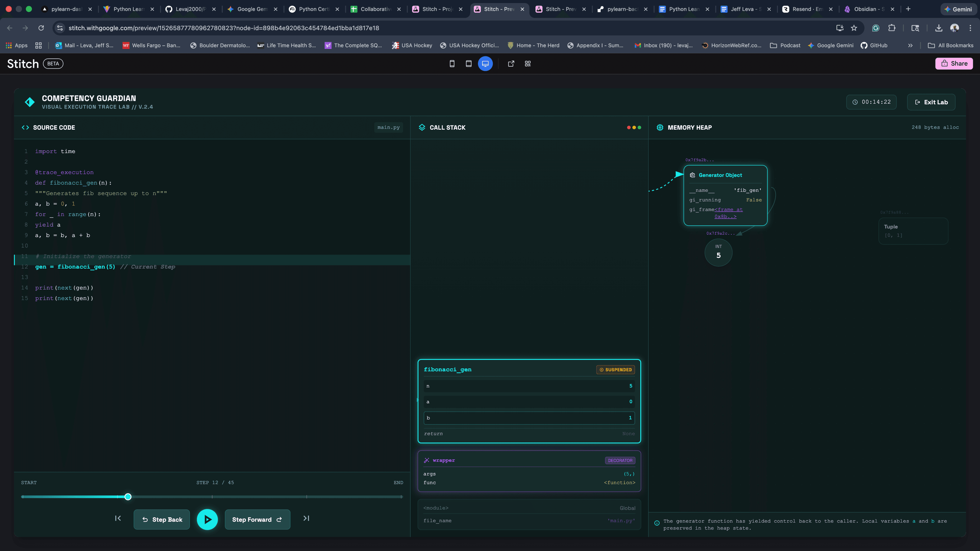Open the main.py file label

pos(388,127)
